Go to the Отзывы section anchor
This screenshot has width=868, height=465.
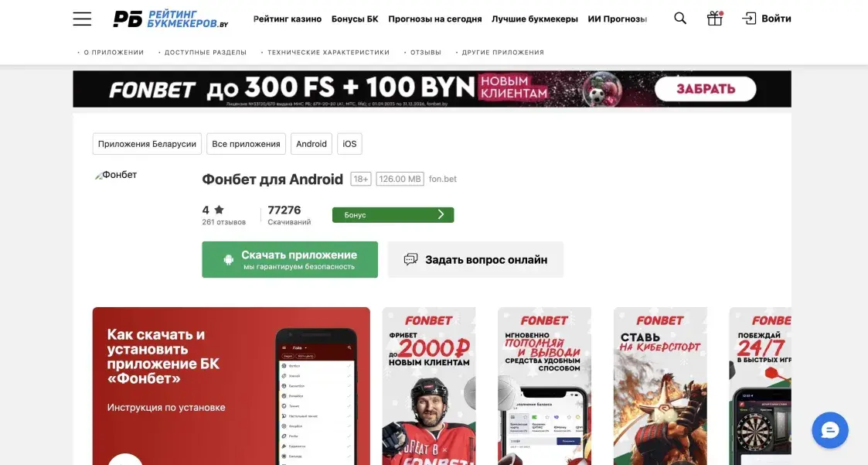[423, 52]
